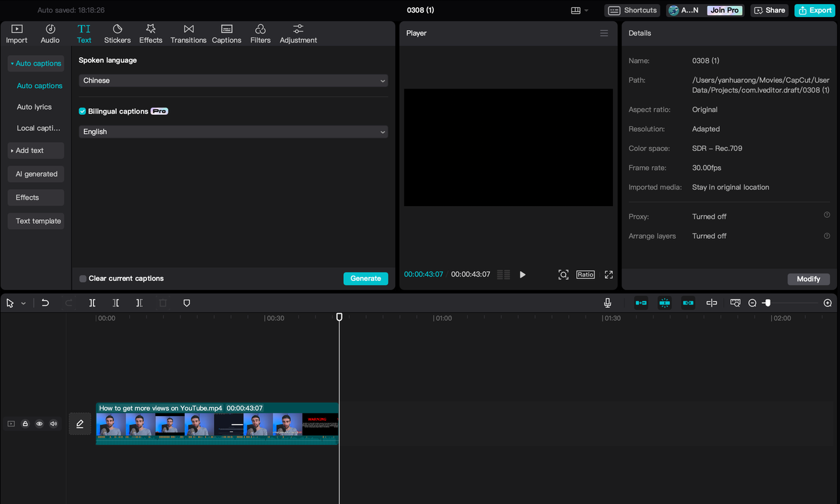Viewport: 840px width, 504px height.
Task: Select the Transitions panel icon
Action: point(188,33)
